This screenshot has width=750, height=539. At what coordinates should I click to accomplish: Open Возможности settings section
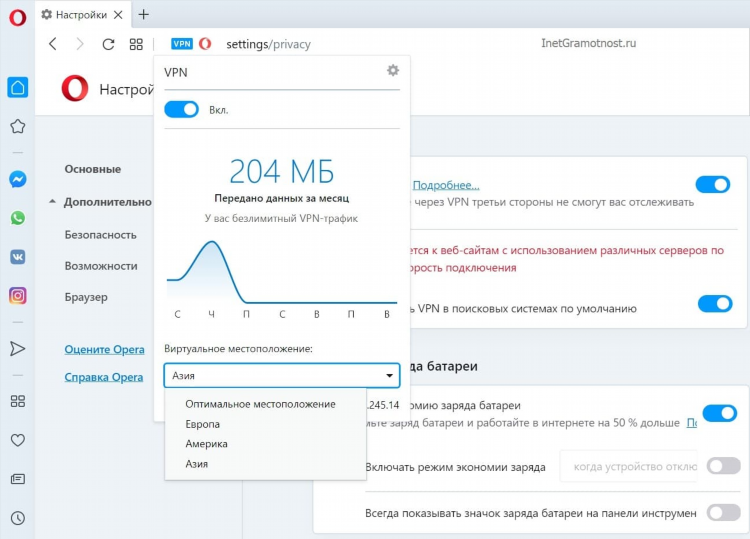101,266
